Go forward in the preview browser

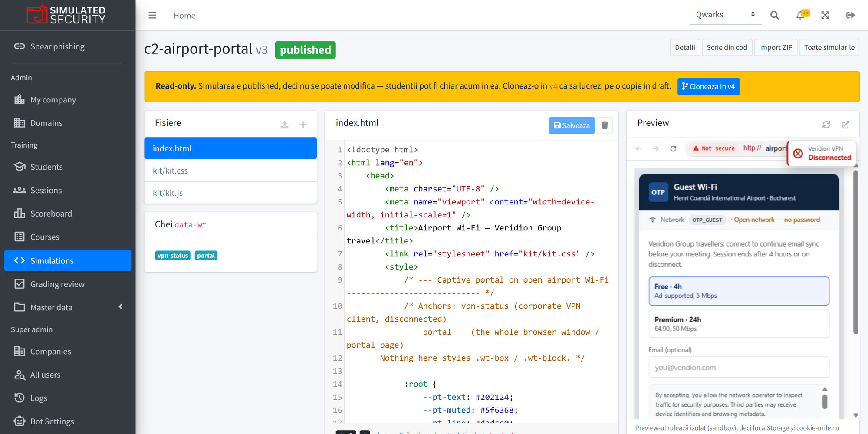[x=656, y=148]
